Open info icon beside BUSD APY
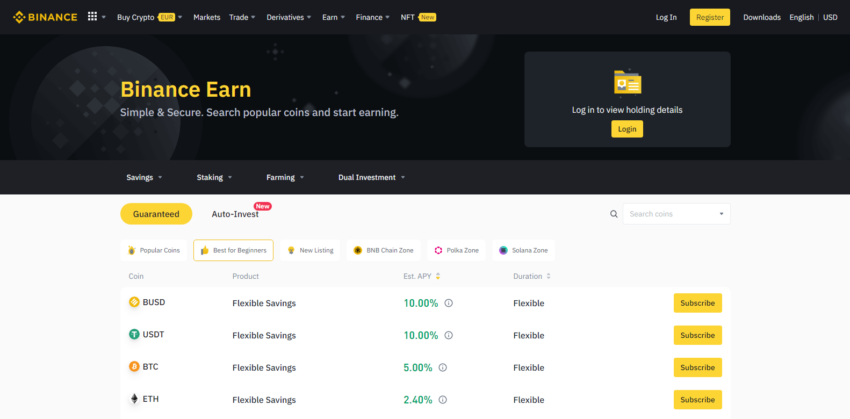 point(448,303)
